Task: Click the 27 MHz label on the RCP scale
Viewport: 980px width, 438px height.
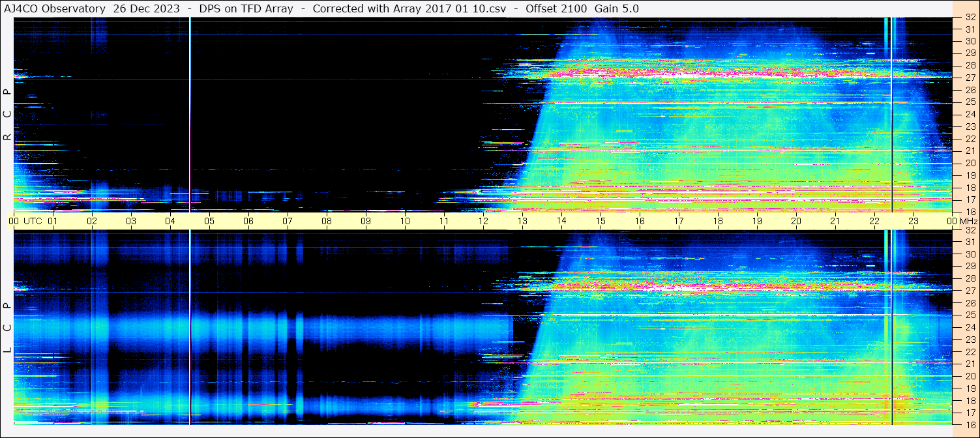Action: click(x=970, y=78)
